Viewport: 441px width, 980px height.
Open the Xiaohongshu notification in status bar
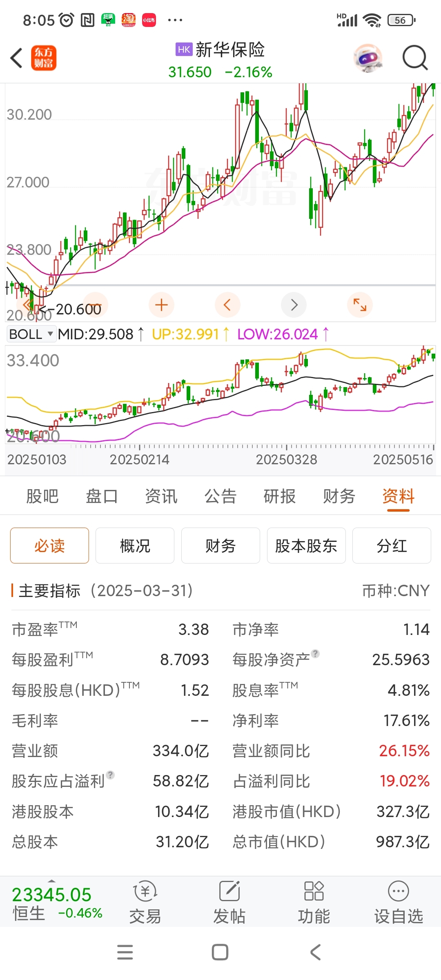coord(149,20)
